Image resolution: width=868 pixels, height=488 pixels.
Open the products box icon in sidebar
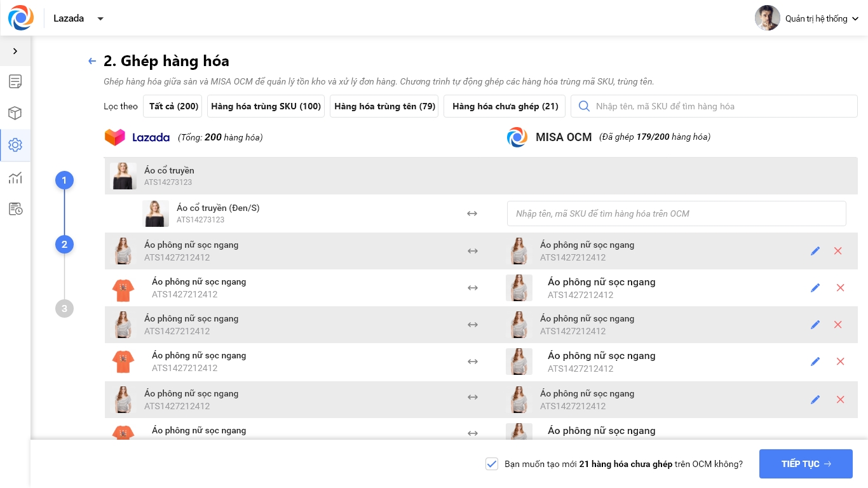coord(15,113)
